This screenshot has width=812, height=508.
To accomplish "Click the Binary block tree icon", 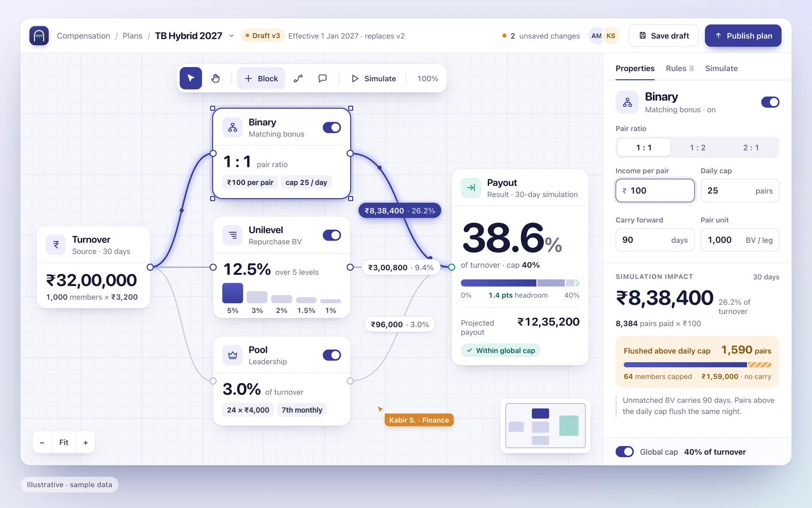I will [x=232, y=128].
